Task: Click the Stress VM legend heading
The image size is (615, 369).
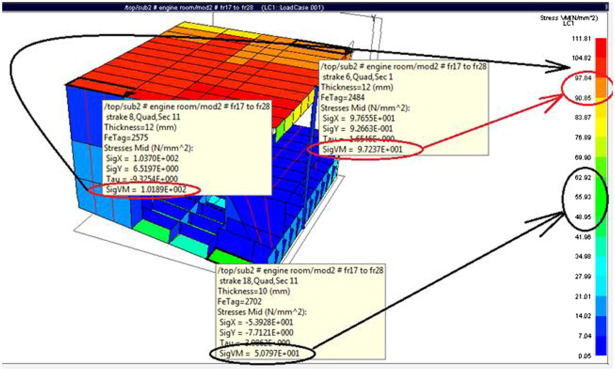Action: (569, 18)
